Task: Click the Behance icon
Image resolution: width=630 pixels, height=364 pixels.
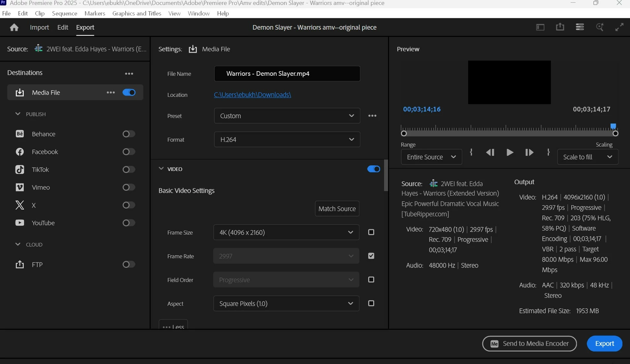Action: click(x=20, y=134)
